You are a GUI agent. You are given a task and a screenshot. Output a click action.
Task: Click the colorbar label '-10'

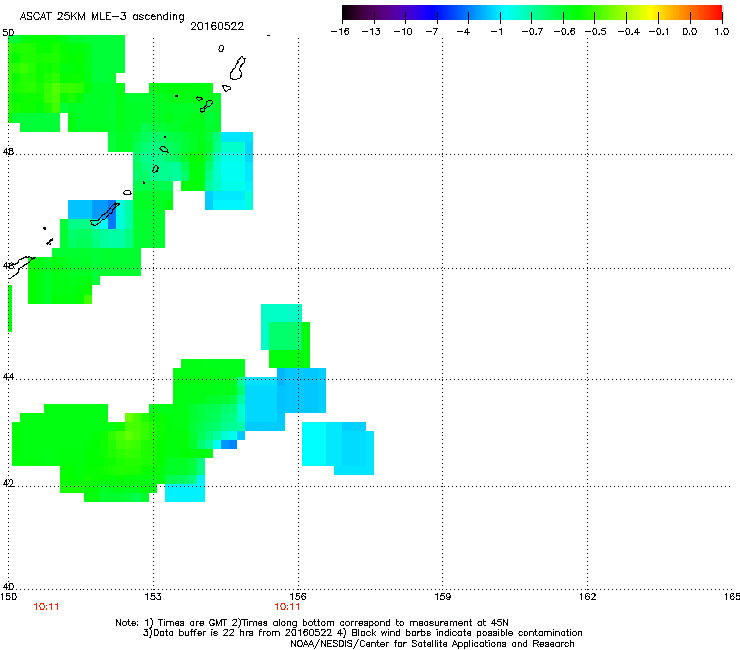(x=403, y=32)
